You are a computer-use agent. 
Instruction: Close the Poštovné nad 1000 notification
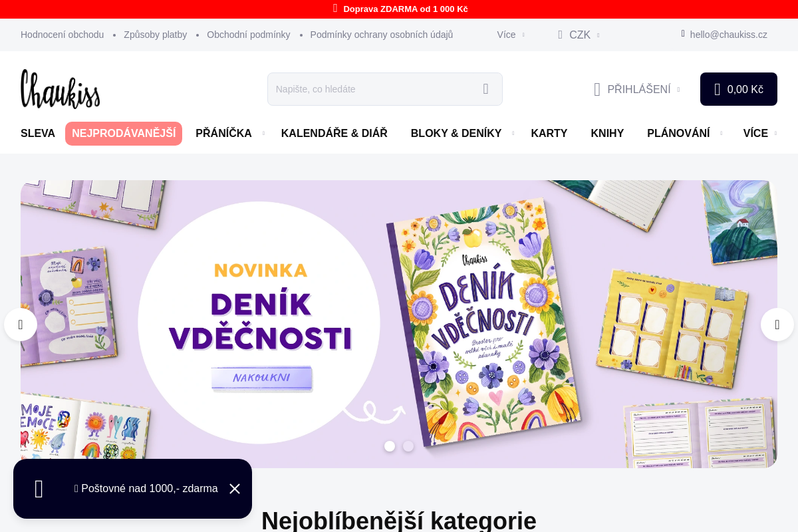click(x=235, y=489)
